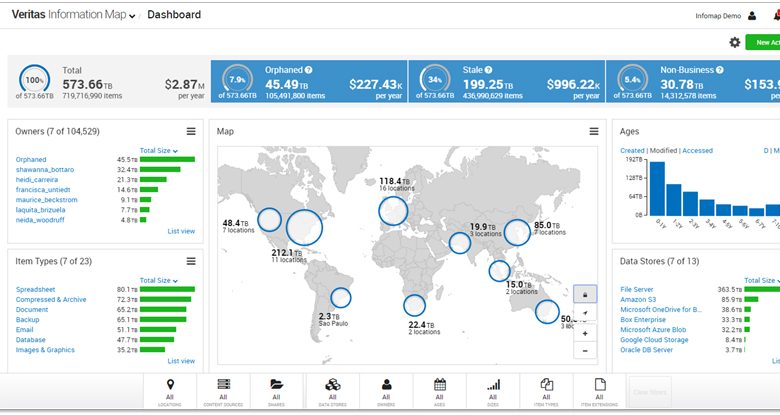The width and height of the screenshot is (780, 415).
Task: Open the Microsoft Azure Blob link
Action: pyautogui.click(x=653, y=329)
